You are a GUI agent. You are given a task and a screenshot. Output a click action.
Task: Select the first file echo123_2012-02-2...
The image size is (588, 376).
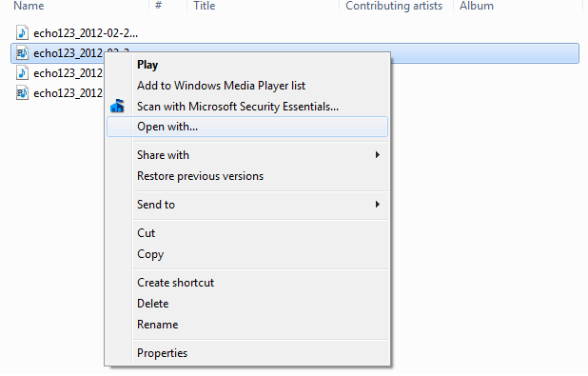tap(86, 33)
